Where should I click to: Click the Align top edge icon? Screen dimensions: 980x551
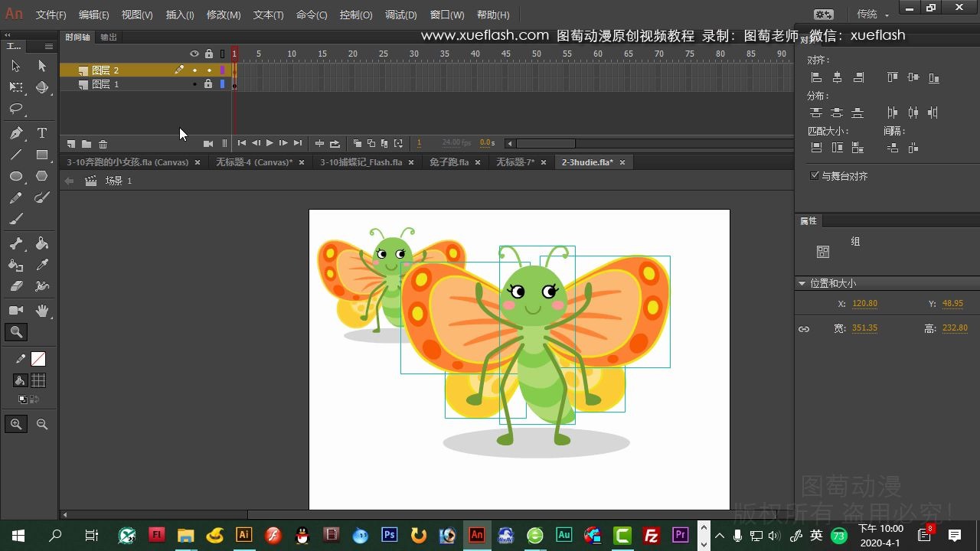[893, 77]
